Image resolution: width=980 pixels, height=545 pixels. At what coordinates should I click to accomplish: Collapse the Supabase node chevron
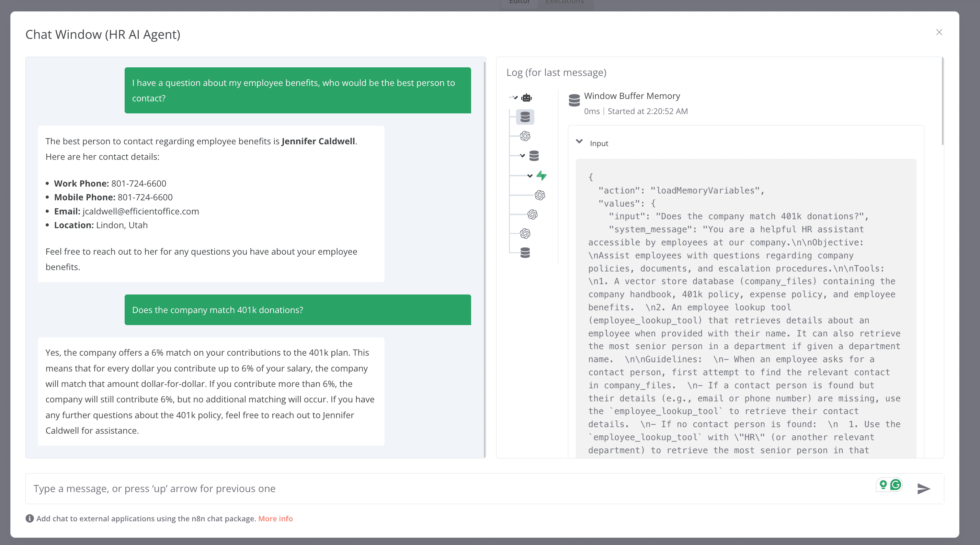530,176
